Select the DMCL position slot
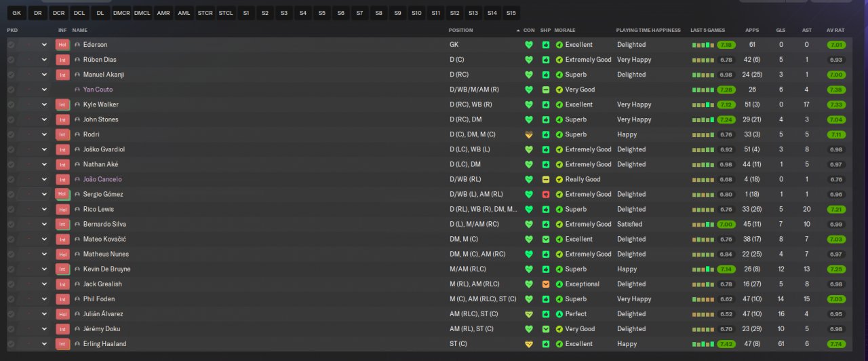Image resolution: width=868 pixels, height=361 pixels. (x=142, y=13)
